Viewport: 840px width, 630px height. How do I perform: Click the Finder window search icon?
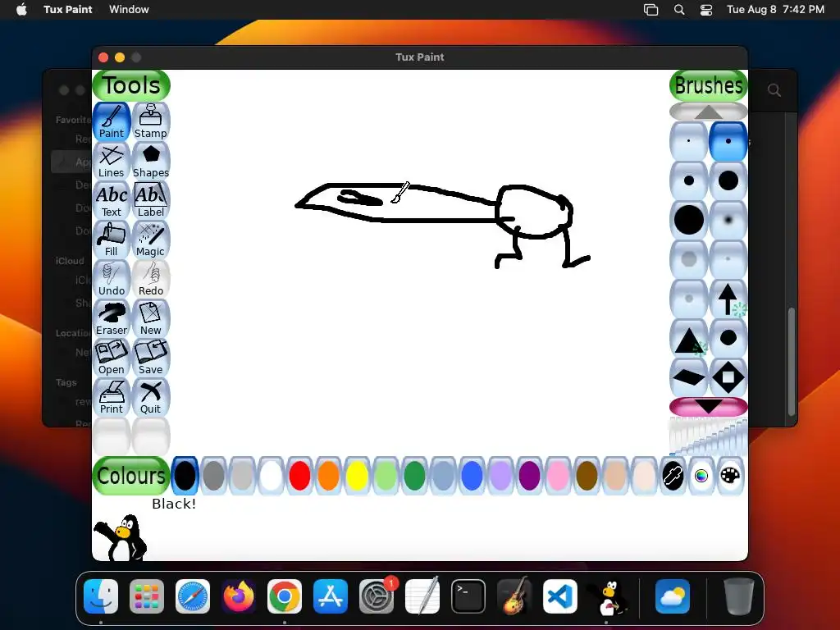click(x=774, y=90)
